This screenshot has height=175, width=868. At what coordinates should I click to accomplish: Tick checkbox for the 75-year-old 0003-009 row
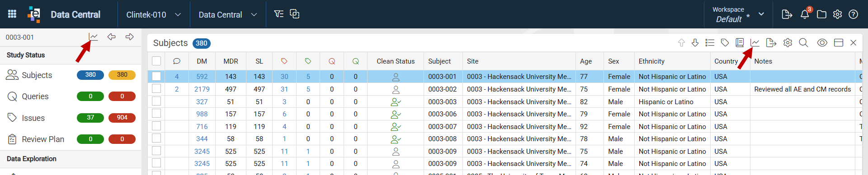pyautogui.click(x=156, y=151)
